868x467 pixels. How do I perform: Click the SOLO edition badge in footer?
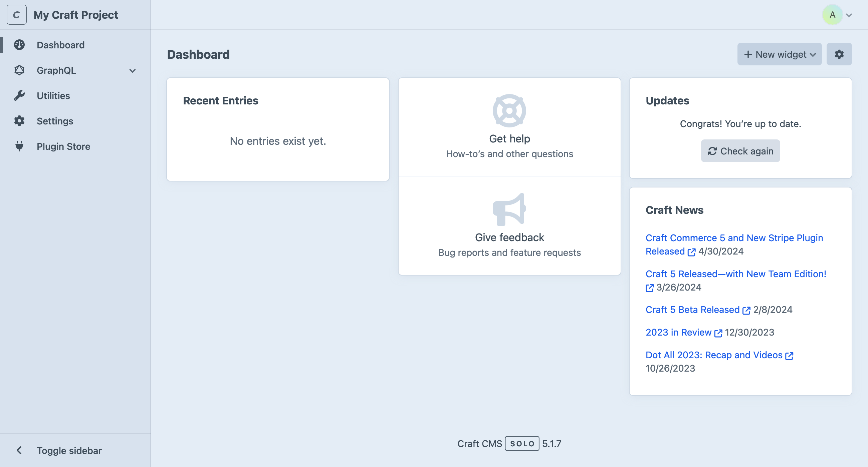521,443
